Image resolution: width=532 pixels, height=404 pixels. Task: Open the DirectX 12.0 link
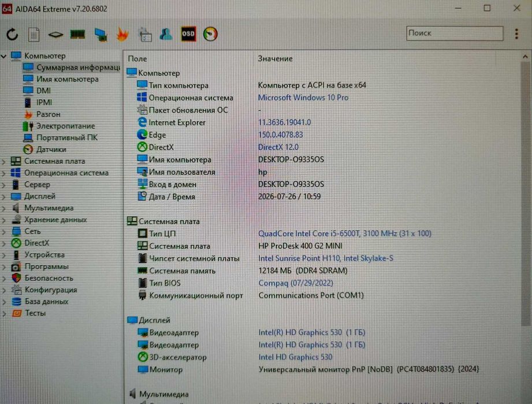pyautogui.click(x=278, y=147)
